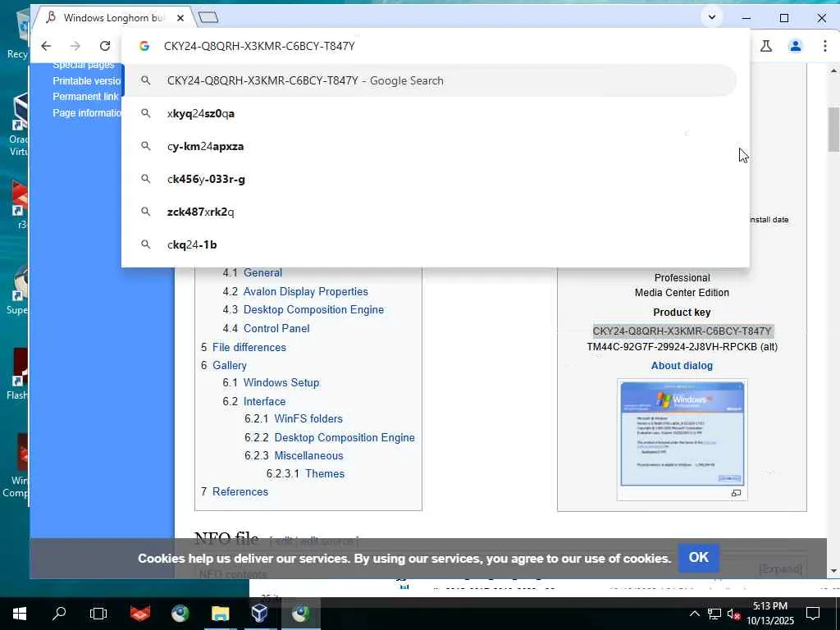
Task: Jump to 7 References section
Action: coord(235,491)
